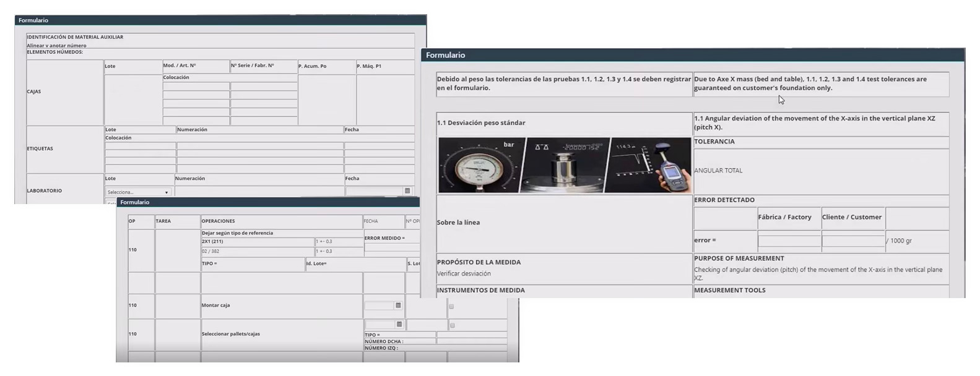This screenshot has height=376, width=980.
Task: Select 'Alinear y anotar número' text
Action: 56,46
